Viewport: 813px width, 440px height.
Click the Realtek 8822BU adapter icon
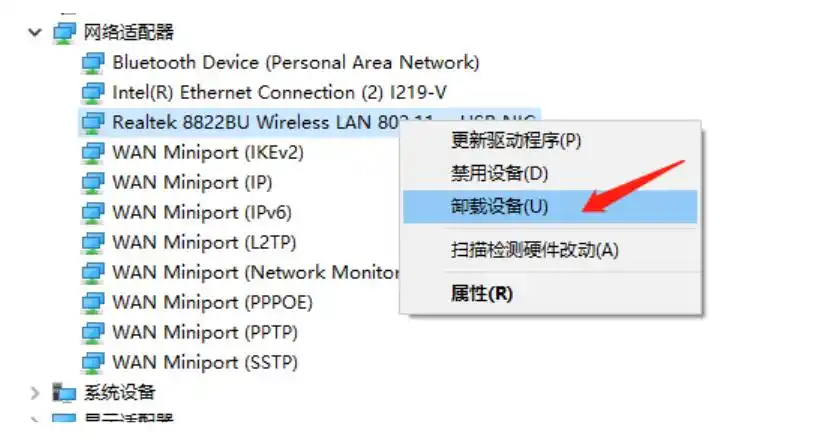click(x=93, y=122)
